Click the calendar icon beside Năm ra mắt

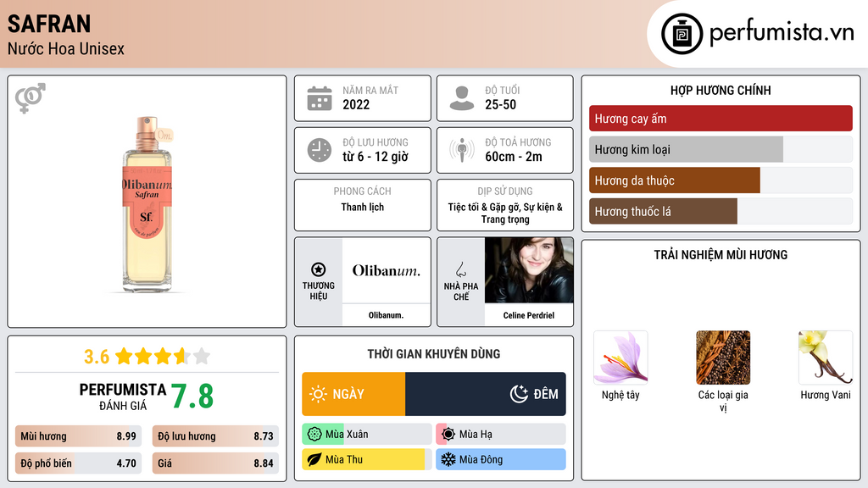[x=320, y=98]
